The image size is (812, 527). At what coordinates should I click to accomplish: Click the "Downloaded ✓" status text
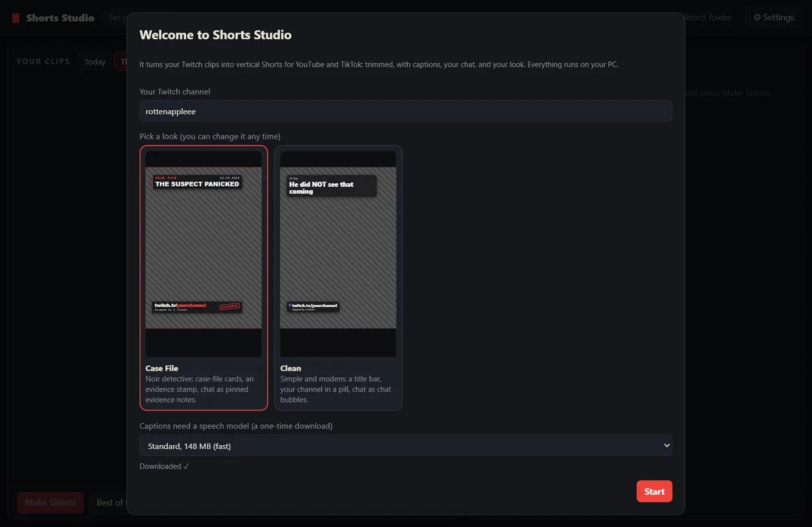(164, 466)
